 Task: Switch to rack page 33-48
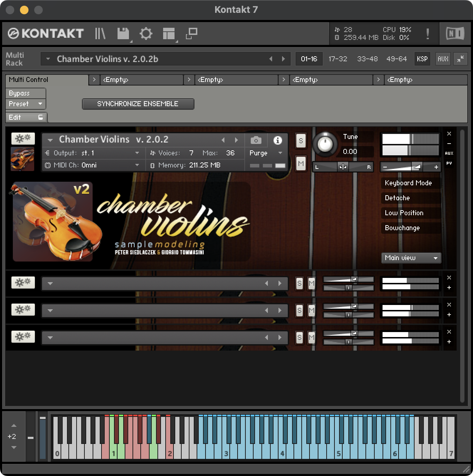367,59
